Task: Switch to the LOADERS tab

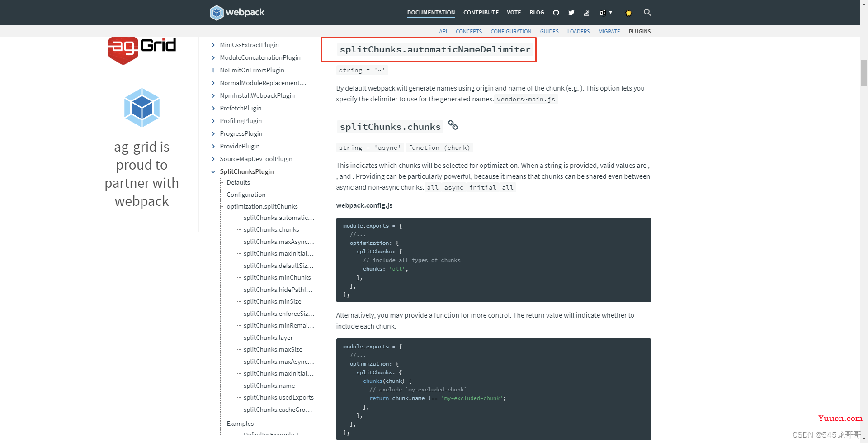Action: [x=578, y=32]
